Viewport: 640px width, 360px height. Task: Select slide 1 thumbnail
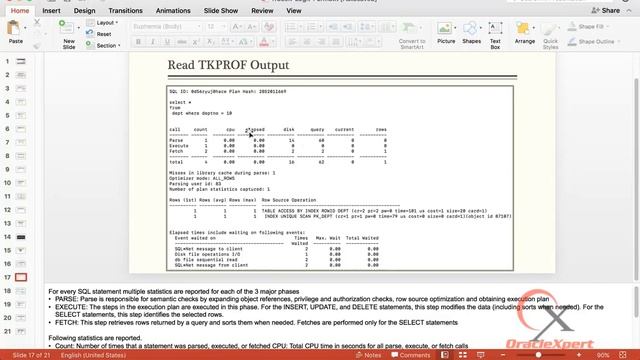pyautogui.click(x=20, y=61)
